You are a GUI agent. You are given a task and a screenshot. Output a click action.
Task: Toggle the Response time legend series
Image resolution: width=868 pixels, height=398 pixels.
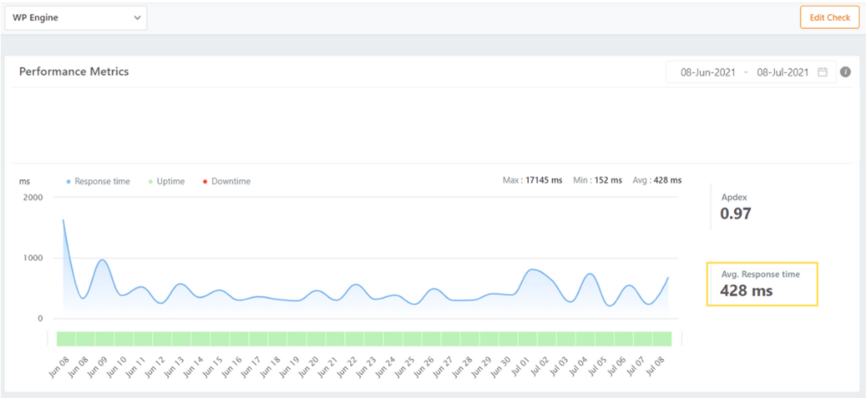pyautogui.click(x=102, y=181)
